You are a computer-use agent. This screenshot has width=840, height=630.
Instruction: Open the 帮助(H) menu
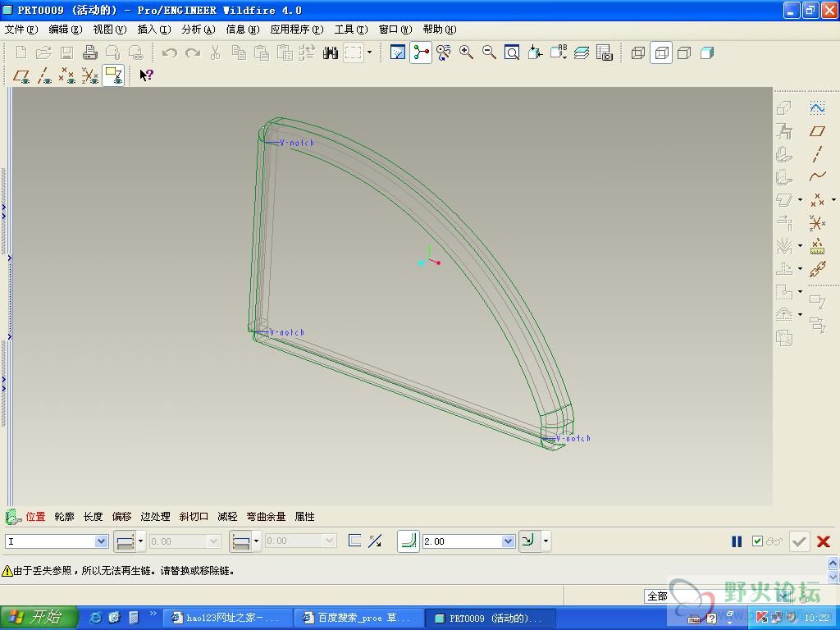[440, 30]
